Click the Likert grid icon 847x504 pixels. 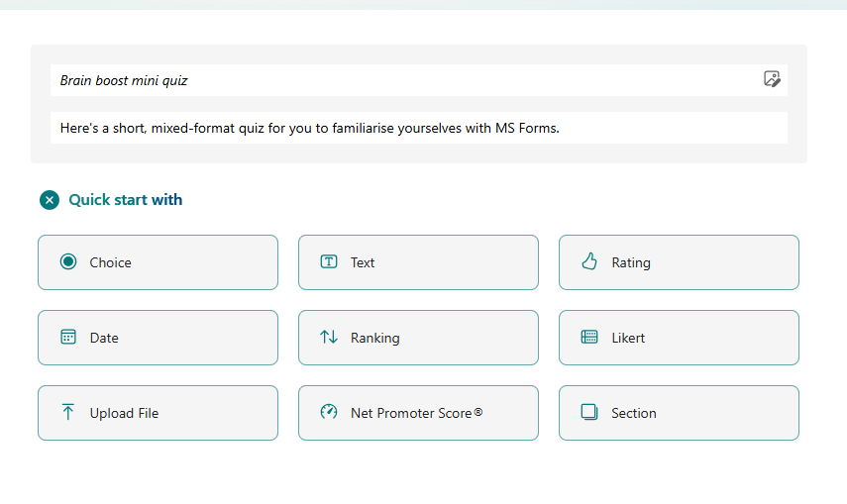[x=589, y=338]
